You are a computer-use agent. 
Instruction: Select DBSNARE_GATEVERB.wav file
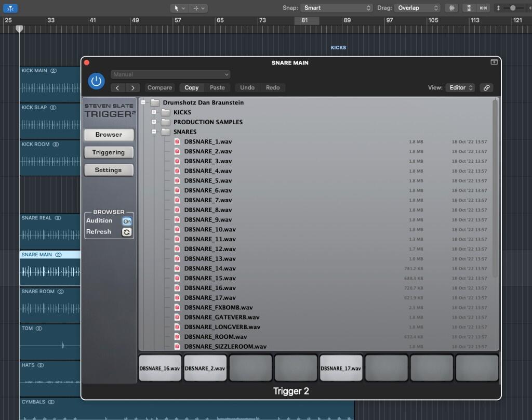point(222,317)
